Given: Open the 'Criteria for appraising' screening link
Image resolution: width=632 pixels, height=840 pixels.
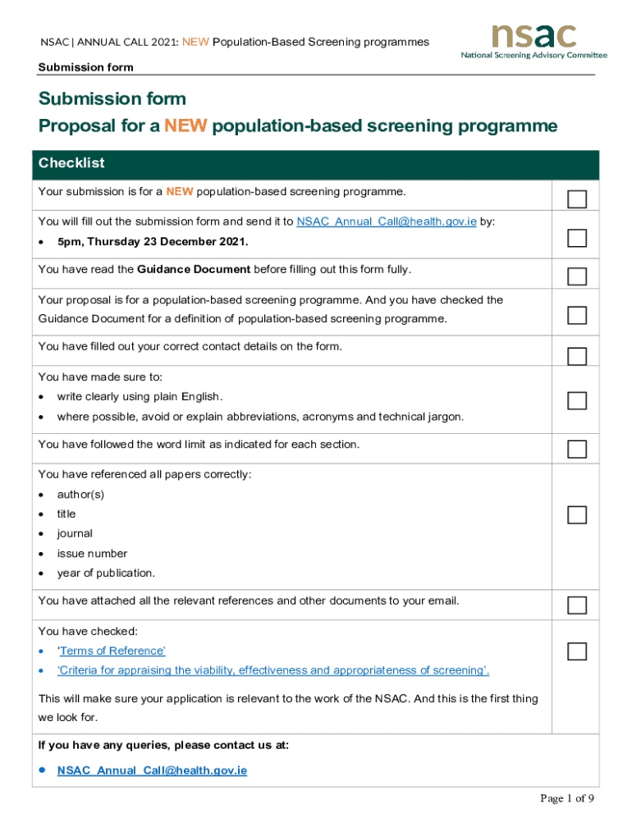Looking at the screenshot, I should tap(272, 671).
